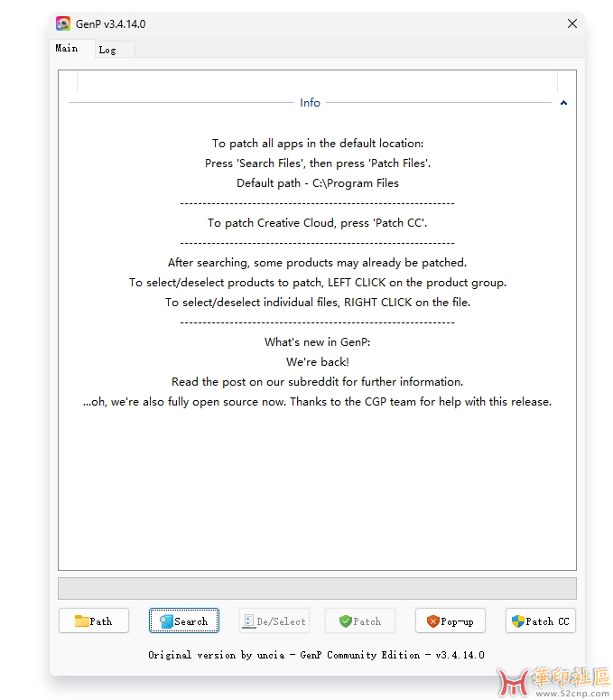Start file search with Search button

tap(184, 621)
